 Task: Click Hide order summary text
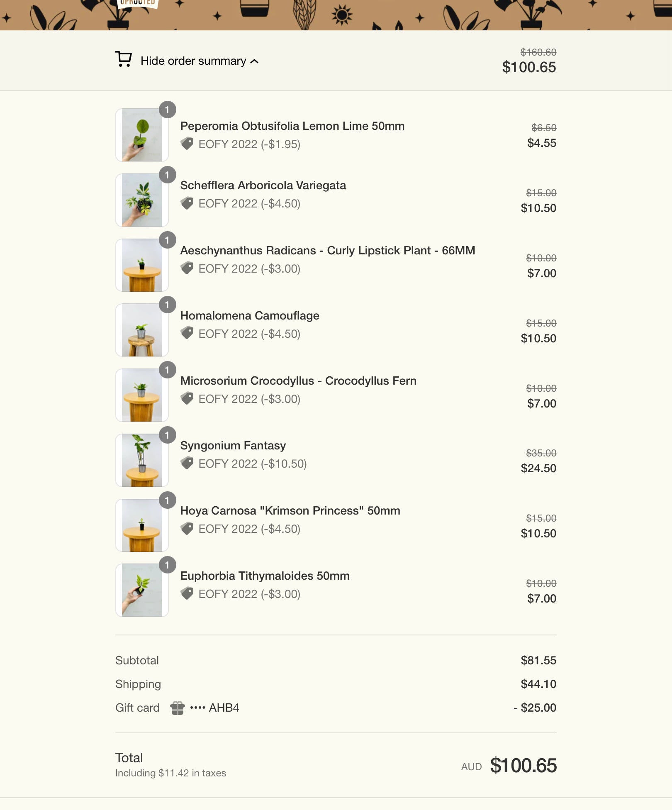pos(193,61)
